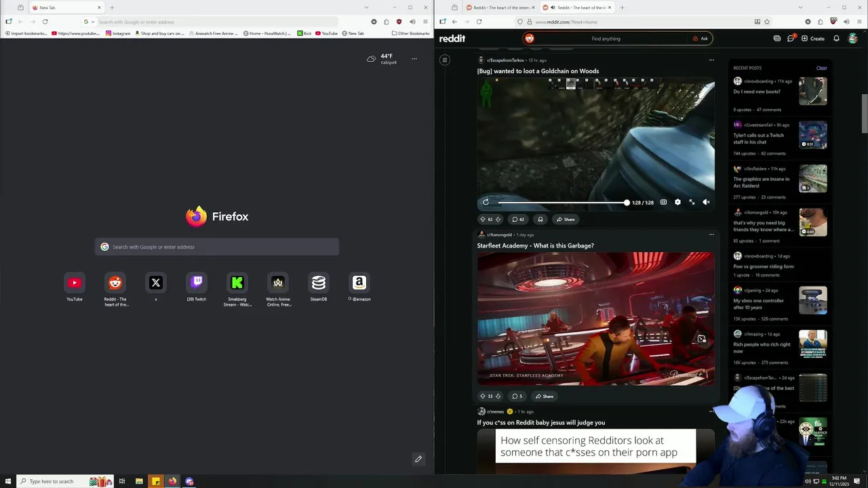The height and width of the screenshot is (488, 868).
Task: Click the uBlock shield icon in Reddit window
Action: (833, 22)
